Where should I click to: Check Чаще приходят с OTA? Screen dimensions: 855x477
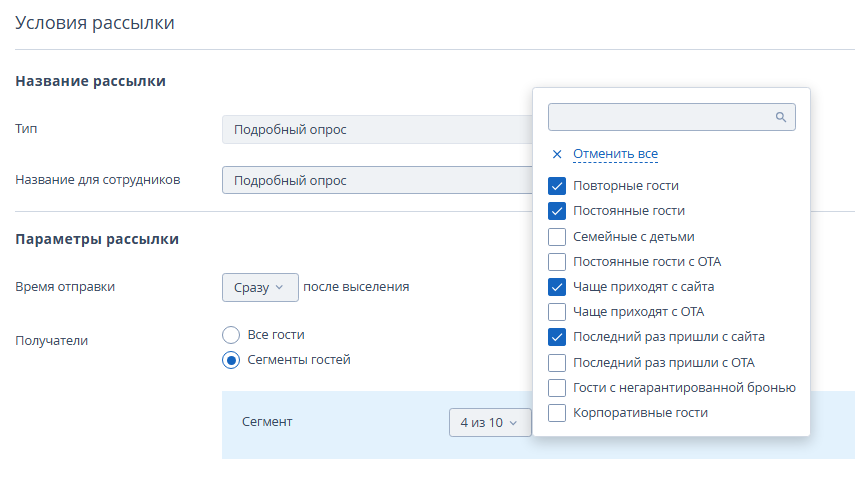tap(557, 312)
